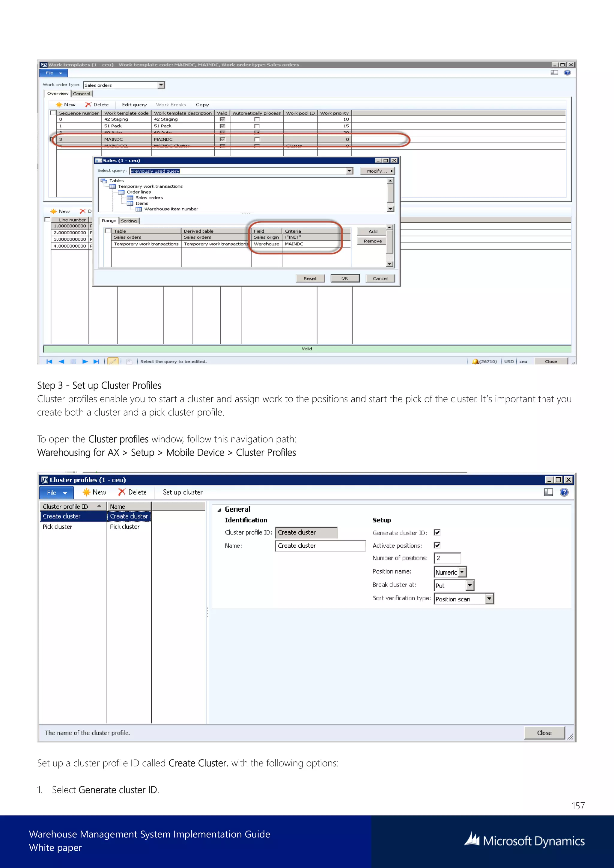The image size is (614, 868).
Task: Click the view layout icon in Cluster profiles window
Action: pos(548,492)
